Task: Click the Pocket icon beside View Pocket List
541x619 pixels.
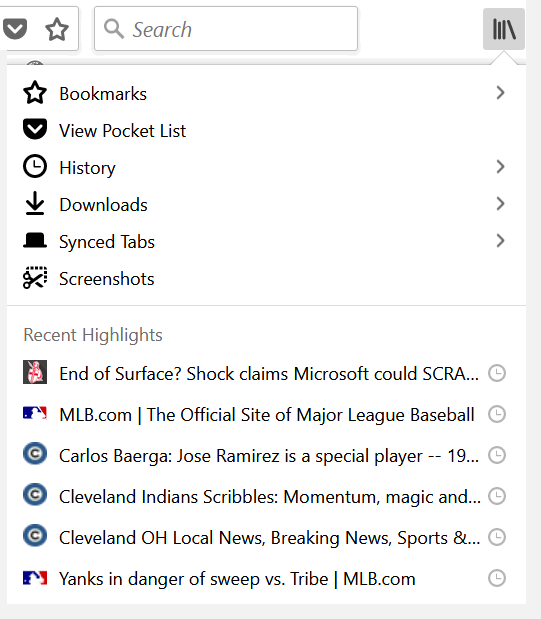Action: click(35, 129)
